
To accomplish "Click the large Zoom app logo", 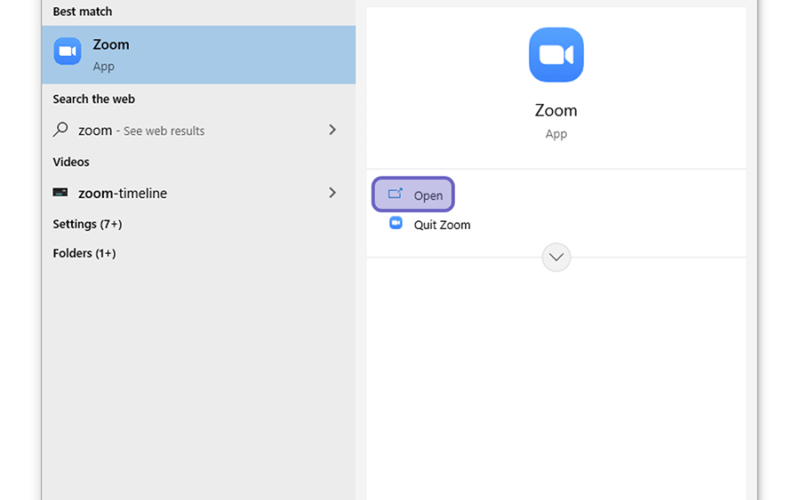I will (x=556, y=55).
